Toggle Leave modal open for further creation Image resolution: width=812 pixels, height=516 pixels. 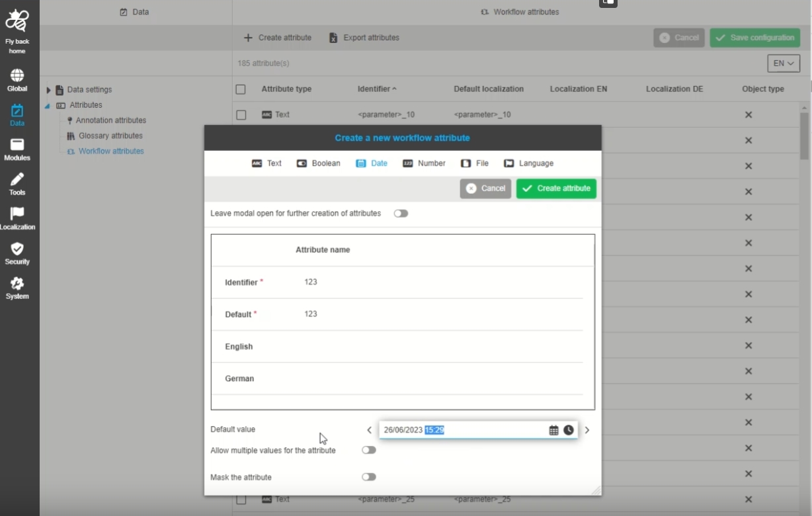click(401, 214)
